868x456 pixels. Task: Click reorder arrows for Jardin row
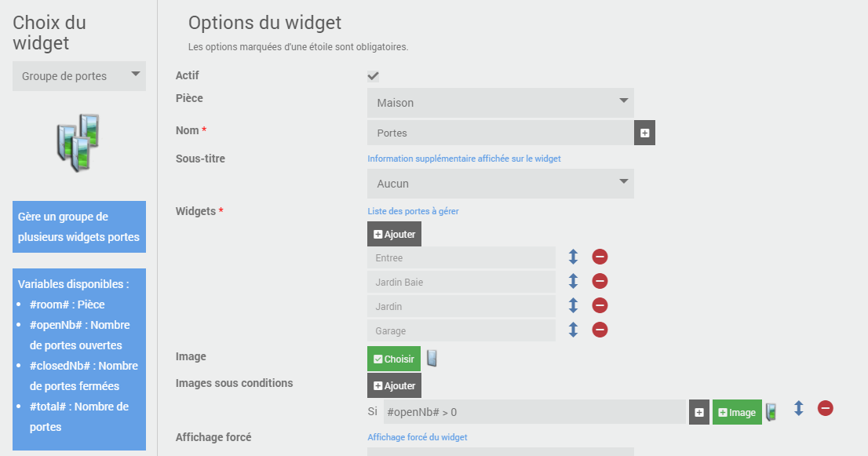[x=573, y=305]
